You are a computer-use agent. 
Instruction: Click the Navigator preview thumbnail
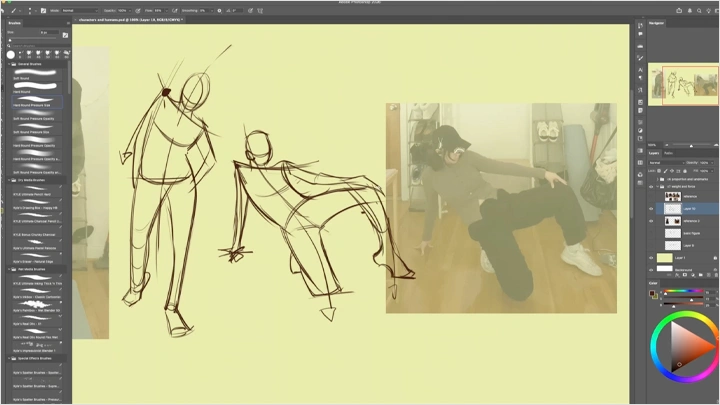pyautogui.click(x=683, y=84)
